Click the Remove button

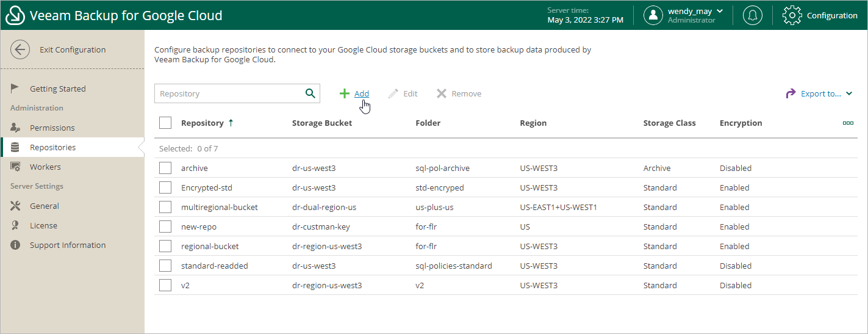point(459,93)
